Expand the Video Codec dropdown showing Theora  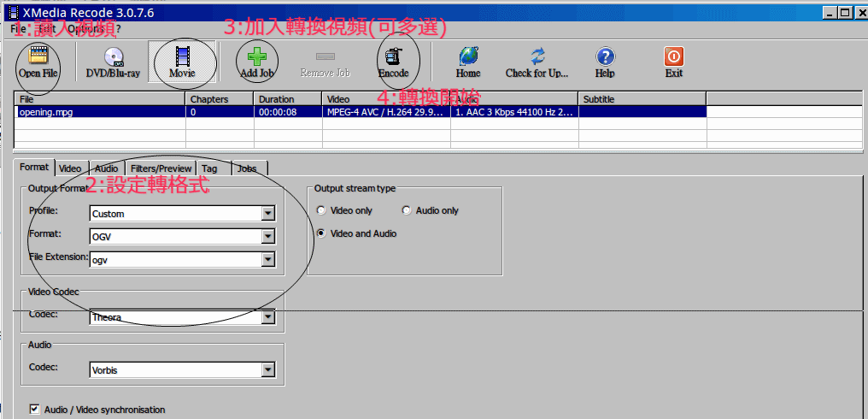pos(268,317)
